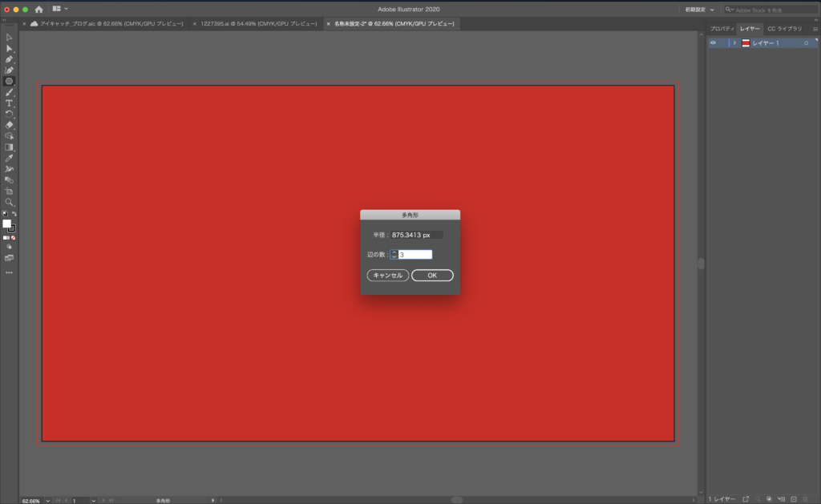
Task: Switch to the 1227395.ai document tab
Action: [259, 23]
